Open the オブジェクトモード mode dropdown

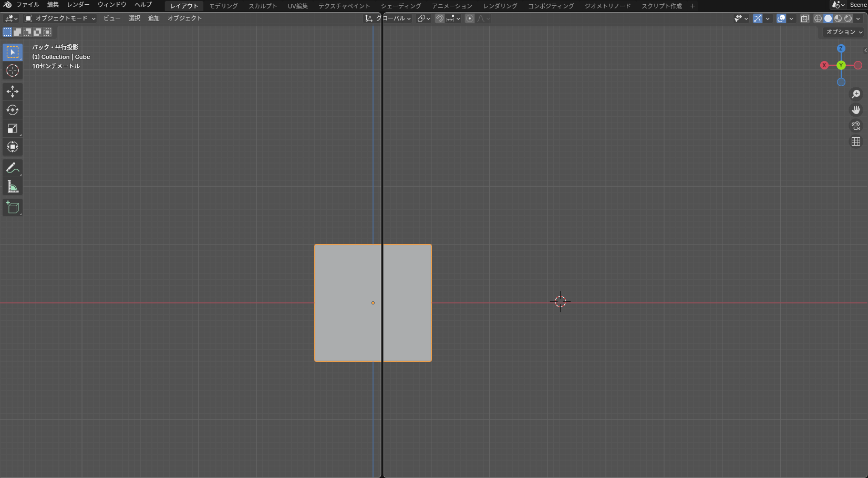[60, 18]
